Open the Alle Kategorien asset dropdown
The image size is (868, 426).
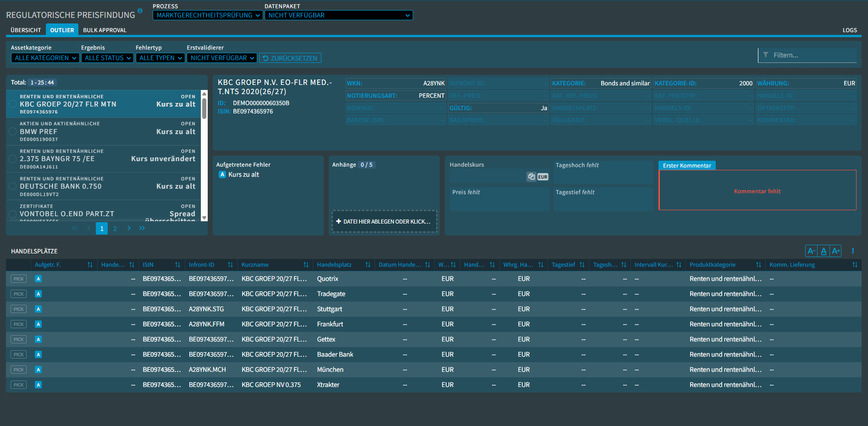[45, 58]
